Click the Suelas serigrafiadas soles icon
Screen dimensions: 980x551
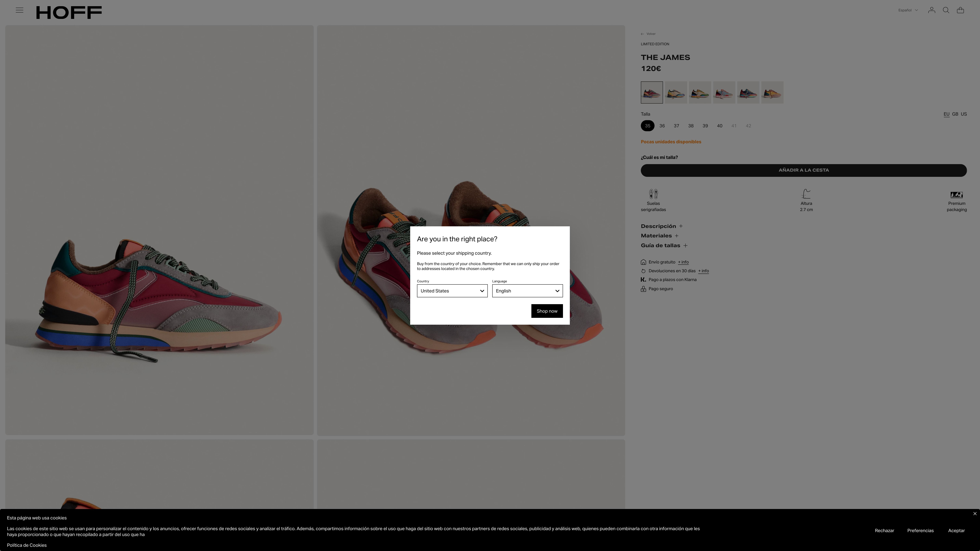[x=653, y=194]
